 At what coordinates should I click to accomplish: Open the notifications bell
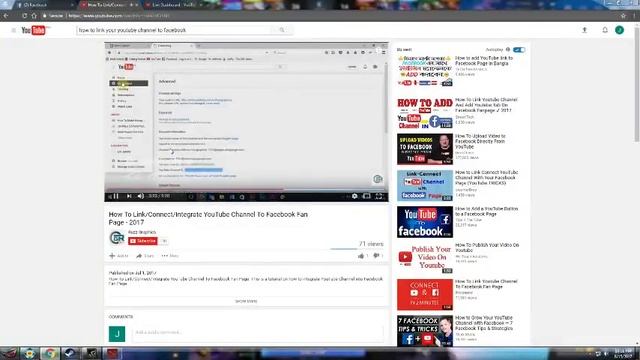[x=605, y=30]
